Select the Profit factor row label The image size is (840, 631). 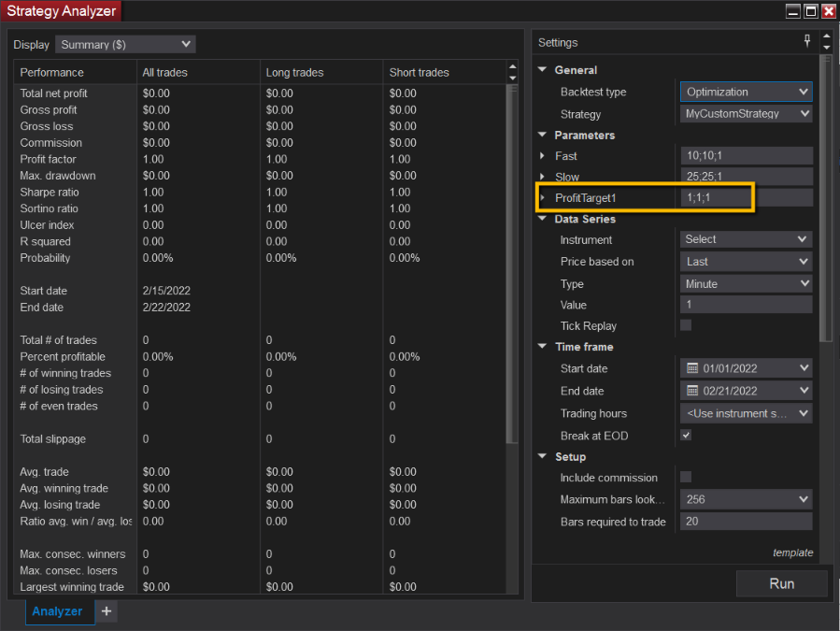tap(49, 159)
